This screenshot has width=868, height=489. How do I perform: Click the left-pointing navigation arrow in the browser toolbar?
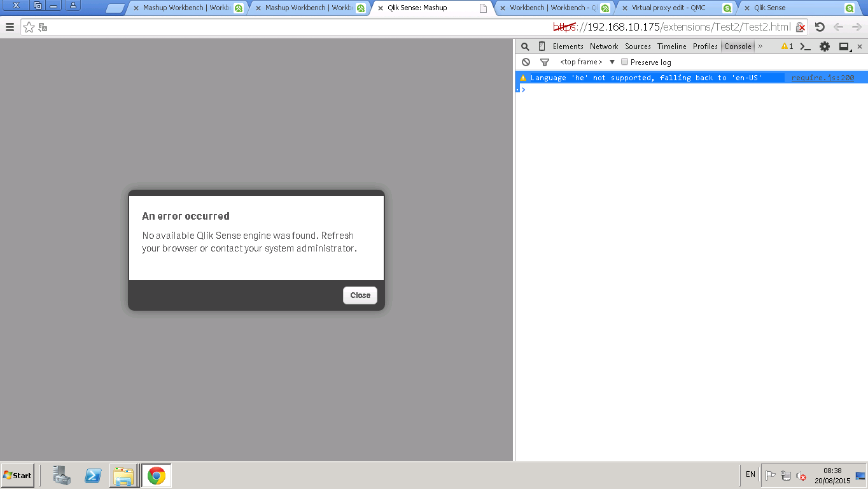[x=838, y=27]
